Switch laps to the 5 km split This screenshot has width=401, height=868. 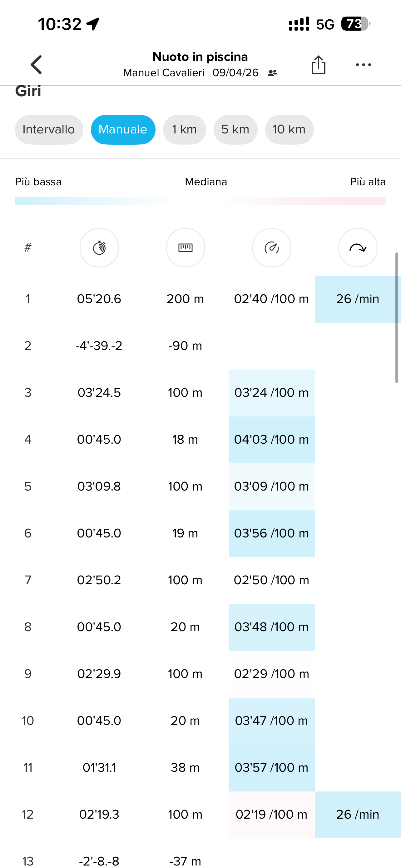[x=235, y=130]
